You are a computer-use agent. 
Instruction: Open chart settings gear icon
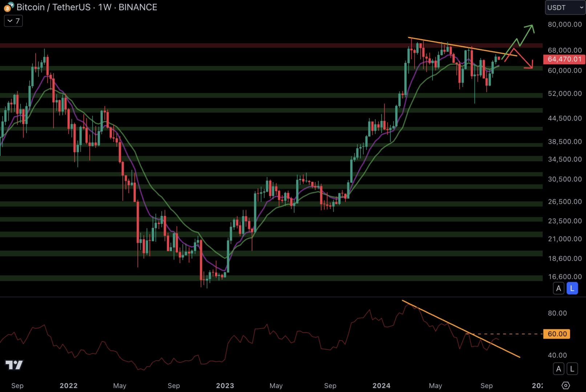coord(566,385)
